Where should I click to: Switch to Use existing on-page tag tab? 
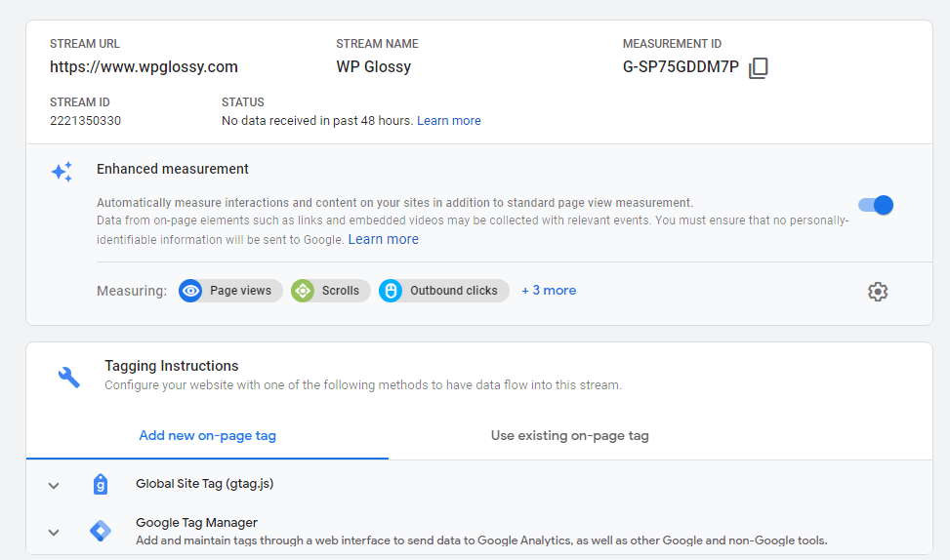tap(569, 436)
